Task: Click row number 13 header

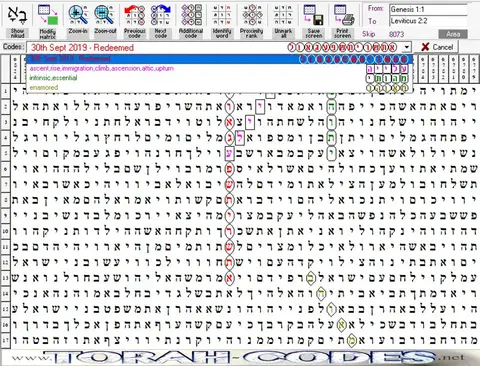Action: [x=5, y=278]
